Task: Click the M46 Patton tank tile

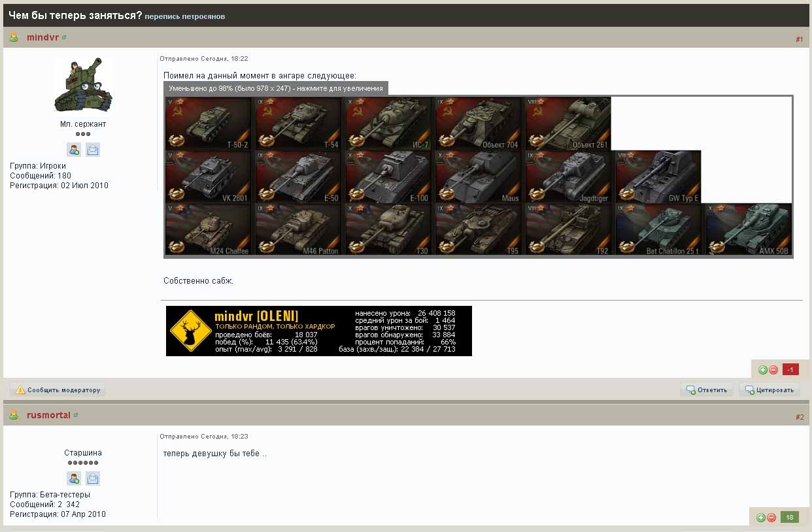Action: coord(299,230)
